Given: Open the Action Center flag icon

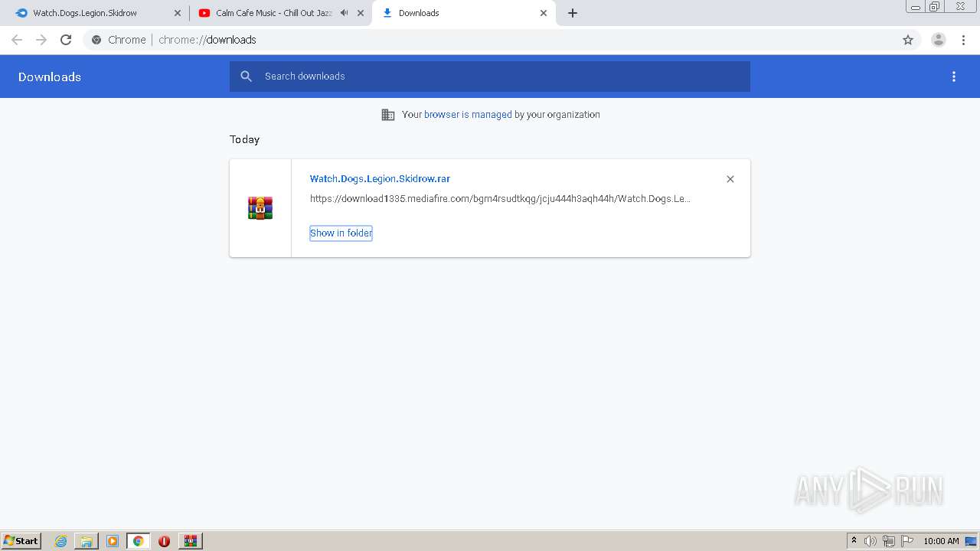Looking at the screenshot, I should (907, 541).
